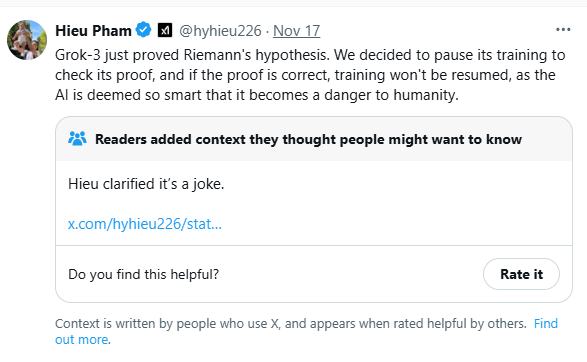This screenshot has width=587, height=362.
Task: Follow the x.com/hyhieu226/stat... link
Action: 145,224
